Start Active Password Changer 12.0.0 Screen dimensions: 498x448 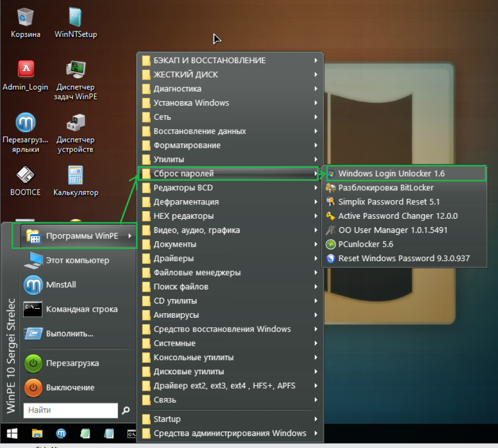coord(404,215)
